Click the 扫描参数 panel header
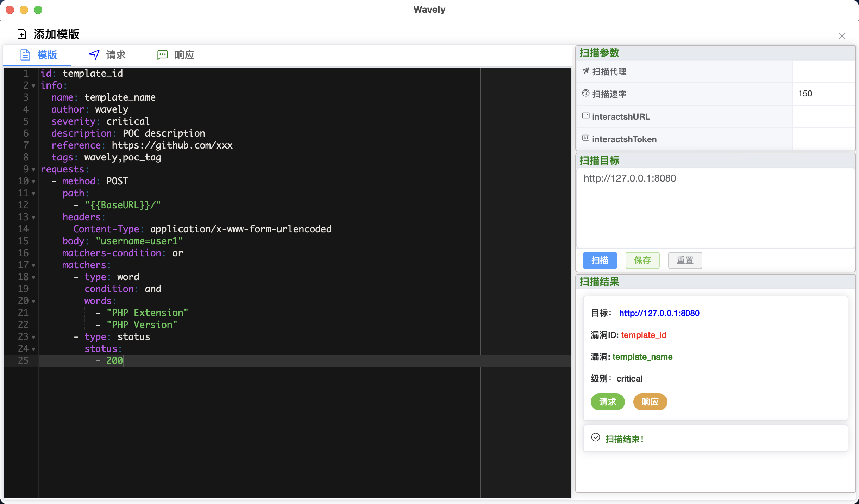 click(x=715, y=53)
